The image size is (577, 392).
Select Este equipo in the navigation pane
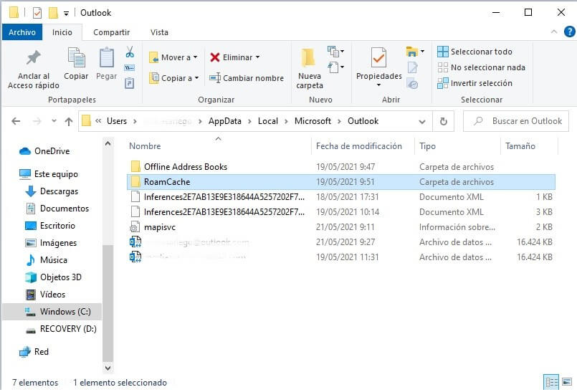(x=49, y=174)
